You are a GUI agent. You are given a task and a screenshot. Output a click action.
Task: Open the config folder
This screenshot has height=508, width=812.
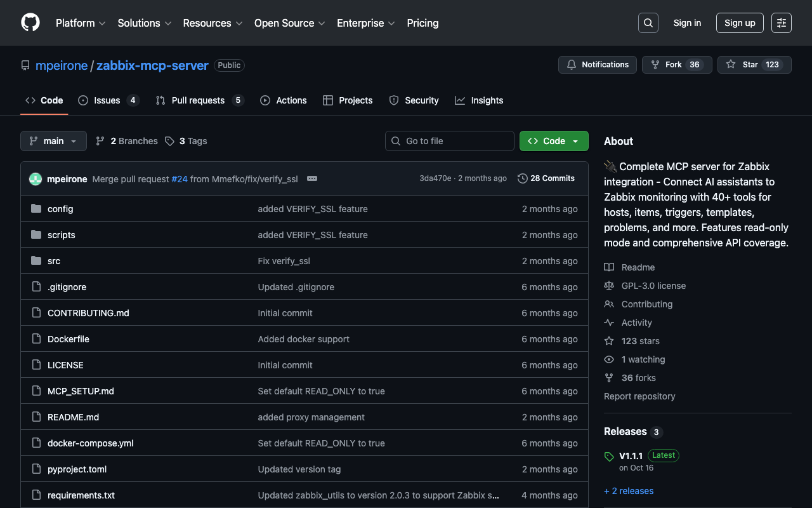tap(60, 209)
